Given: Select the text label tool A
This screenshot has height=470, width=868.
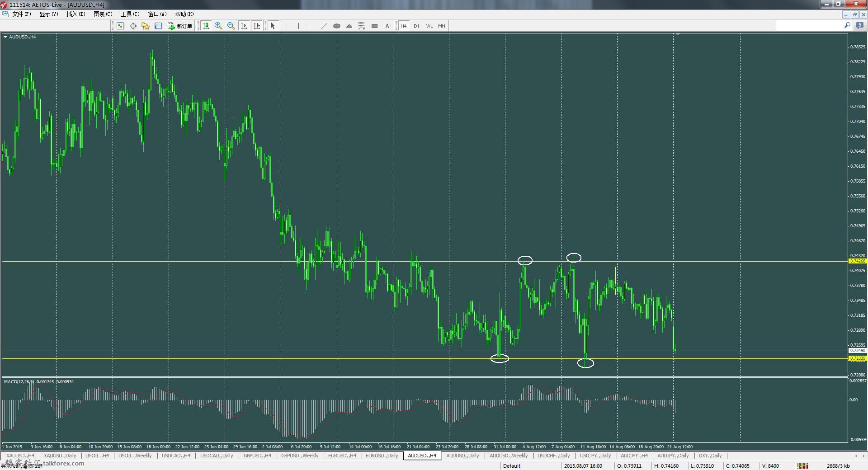Looking at the screenshot, I should point(387,26).
